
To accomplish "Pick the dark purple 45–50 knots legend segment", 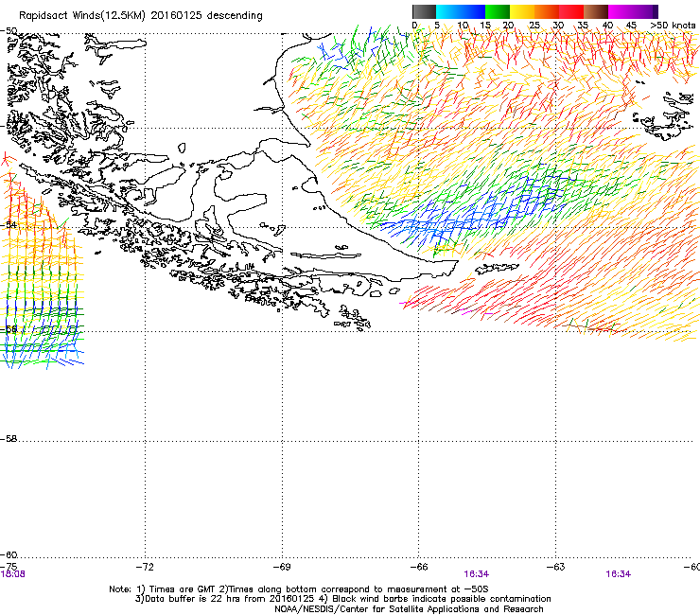I will click(x=645, y=11).
